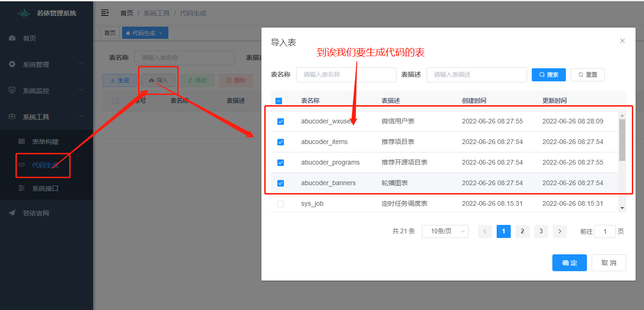This screenshot has height=310, width=644.
Task: Collapse the sidebar with the hamburger icon
Action: point(105,13)
